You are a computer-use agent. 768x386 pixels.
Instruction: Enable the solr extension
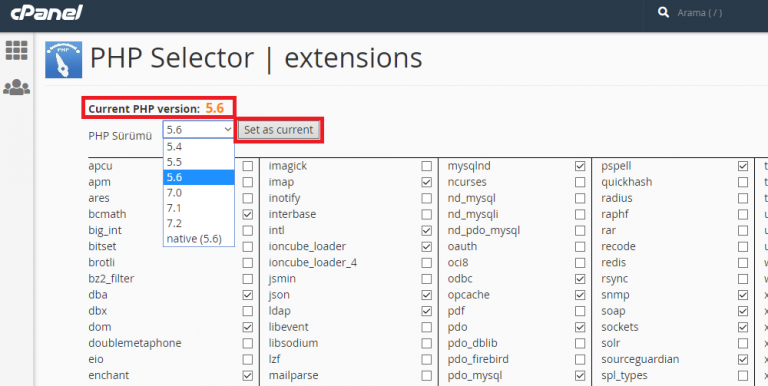(743, 343)
